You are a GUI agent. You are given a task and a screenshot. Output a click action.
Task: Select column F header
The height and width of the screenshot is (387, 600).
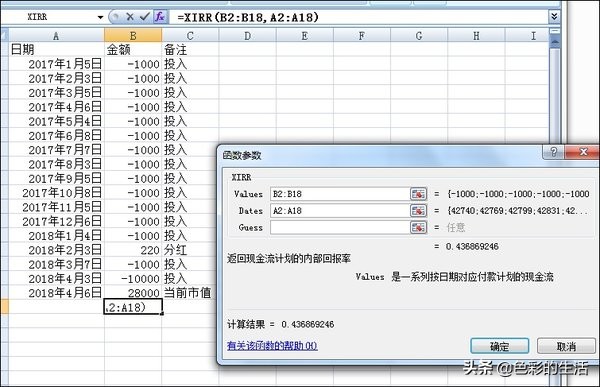click(362, 36)
